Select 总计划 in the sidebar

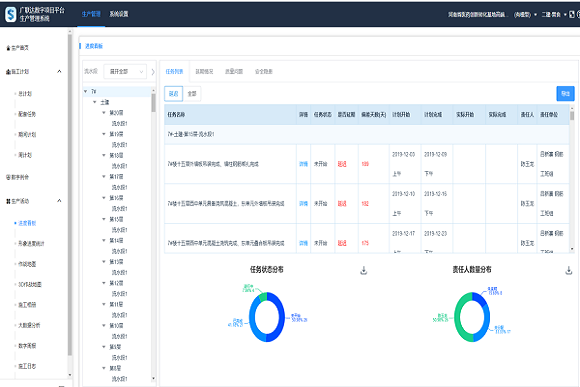click(25, 94)
